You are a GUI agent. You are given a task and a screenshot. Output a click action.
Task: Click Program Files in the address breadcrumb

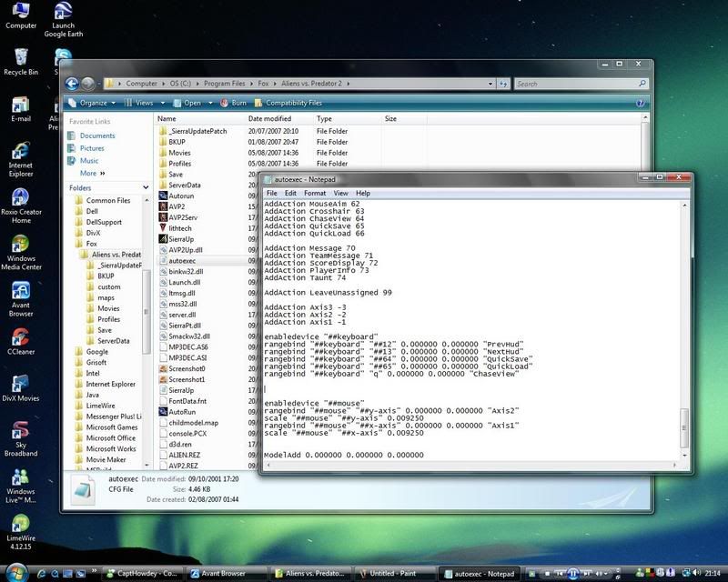coord(224,84)
